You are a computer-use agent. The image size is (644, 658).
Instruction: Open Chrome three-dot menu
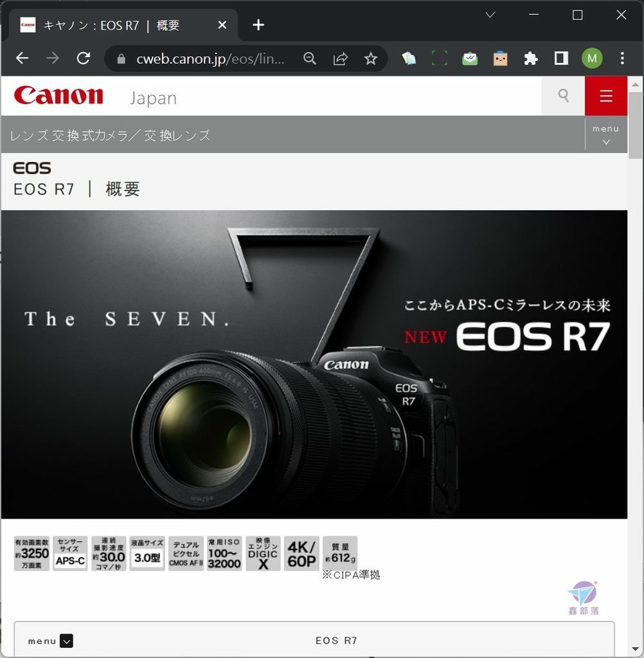[x=622, y=58]
